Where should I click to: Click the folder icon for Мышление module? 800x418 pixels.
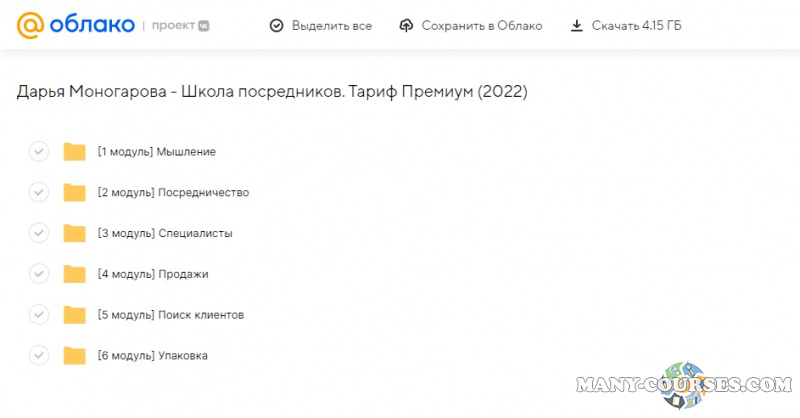point(74,152)
